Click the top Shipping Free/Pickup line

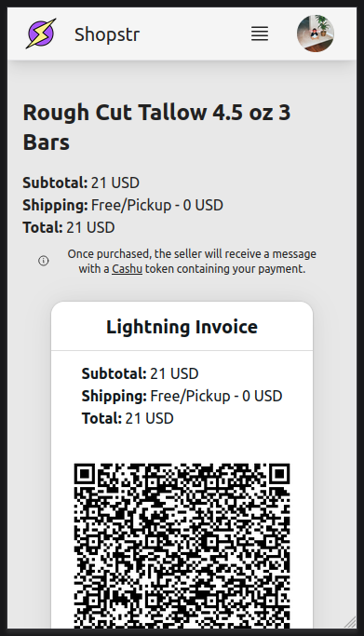(123, 205)
